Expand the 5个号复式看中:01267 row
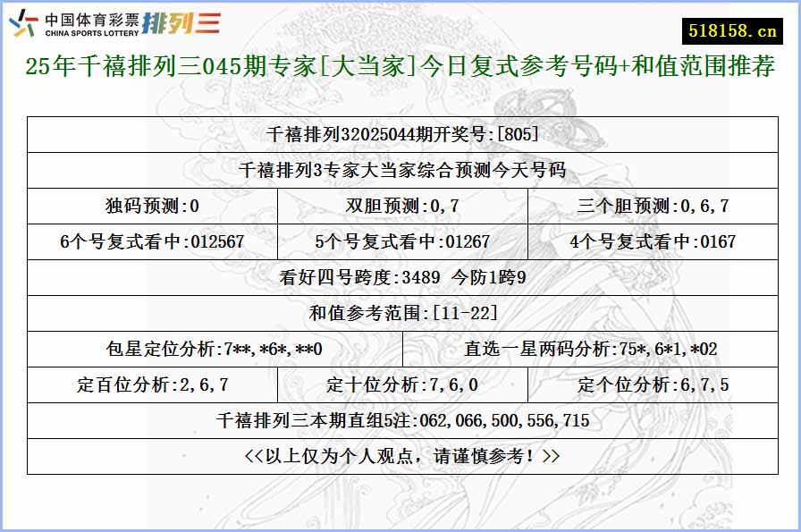This screenshot has height=532, width=801. click(400, 241)
